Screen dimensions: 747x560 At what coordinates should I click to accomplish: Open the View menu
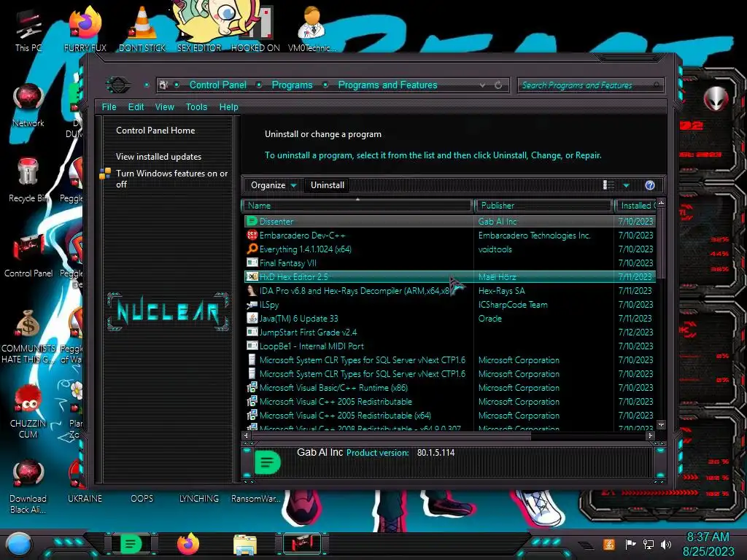(x=165, y=107)
